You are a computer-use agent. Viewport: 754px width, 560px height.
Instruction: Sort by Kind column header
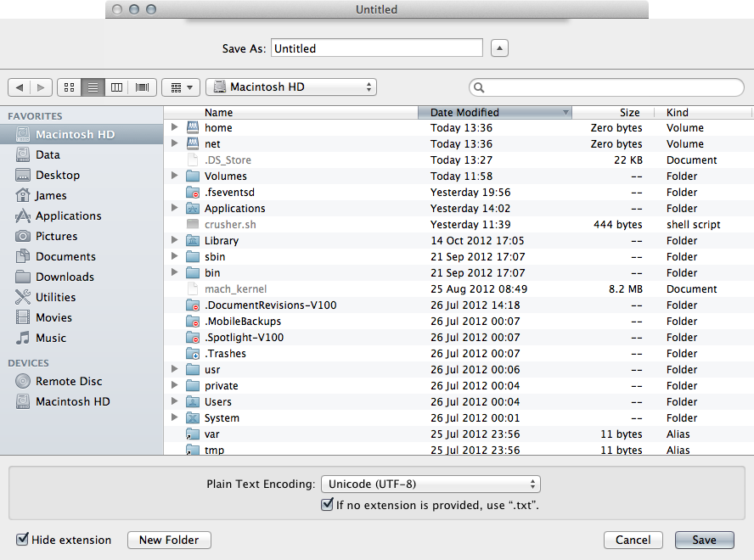coord(703,112)
